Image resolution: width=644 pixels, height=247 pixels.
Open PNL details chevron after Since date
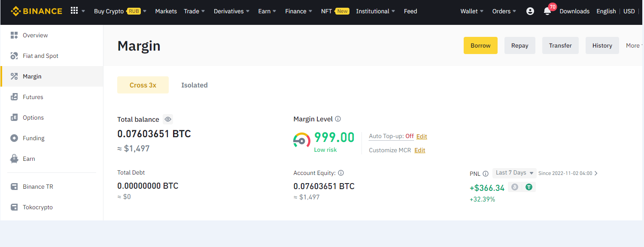point(596,173)
